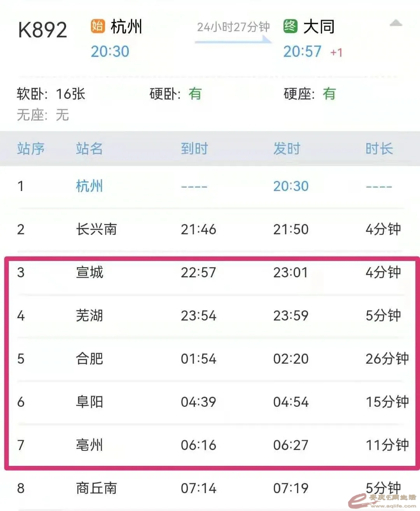This screenshot has height=511, width=420.
Task: Open the 杭州 station link in the list
Action: pos(89,186)
